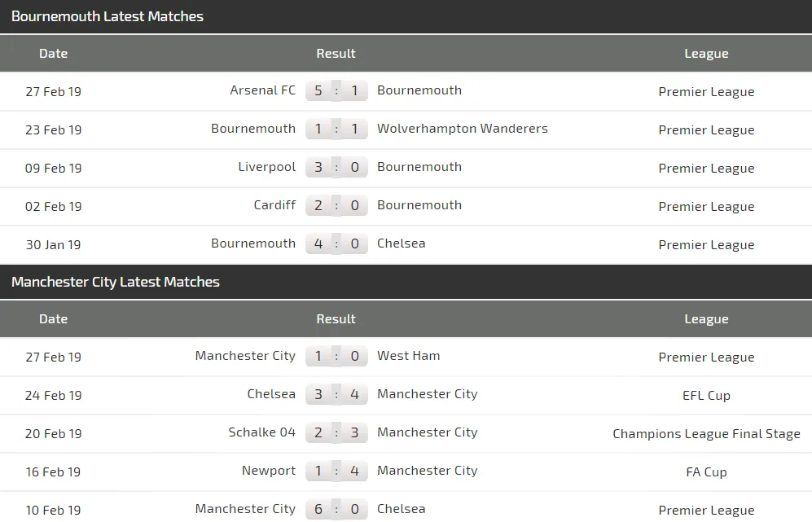Click the Champions League Final Stage label
Viewport: 812px width, 522px height.
[x=706, y=434]
